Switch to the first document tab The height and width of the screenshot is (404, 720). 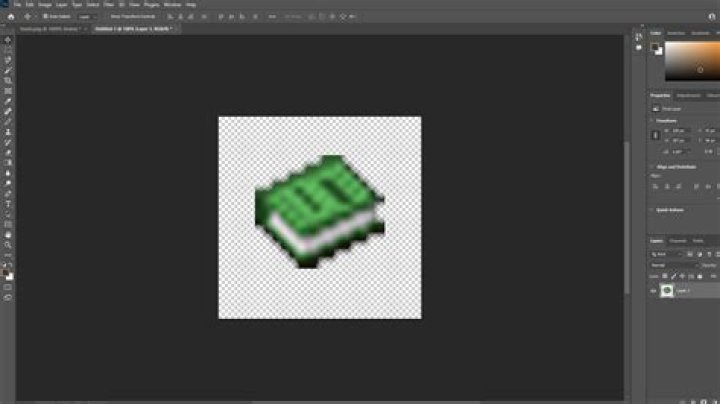51,29
